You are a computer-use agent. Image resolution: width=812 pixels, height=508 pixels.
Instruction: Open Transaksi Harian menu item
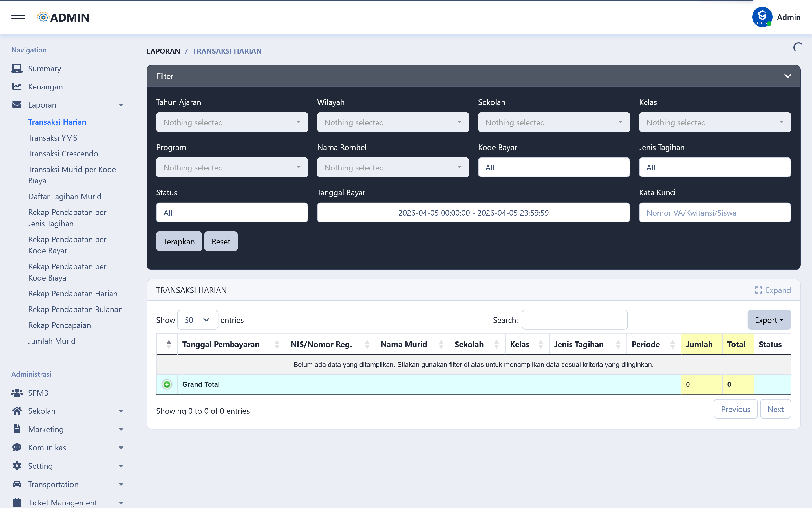click(x=57, y=122)
